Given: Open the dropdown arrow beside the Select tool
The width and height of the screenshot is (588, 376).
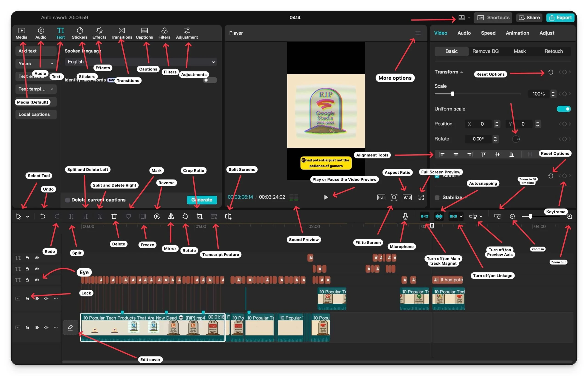Looking at the screenshot, I should pyautogui.click(x=28, y=217).
